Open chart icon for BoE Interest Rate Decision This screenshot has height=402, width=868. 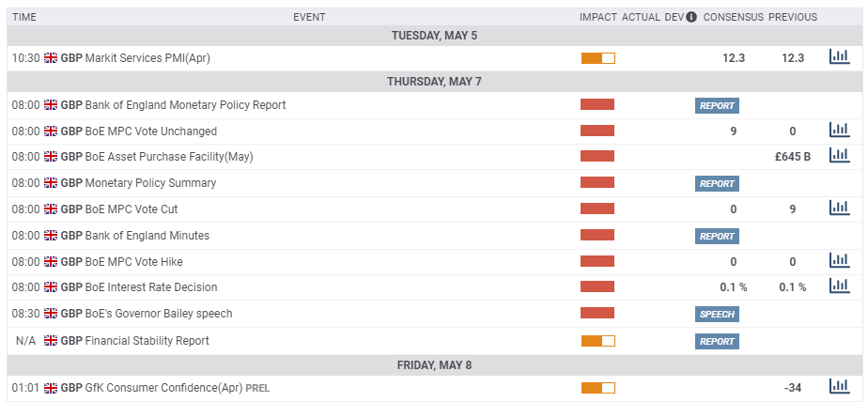pos(839,286)
